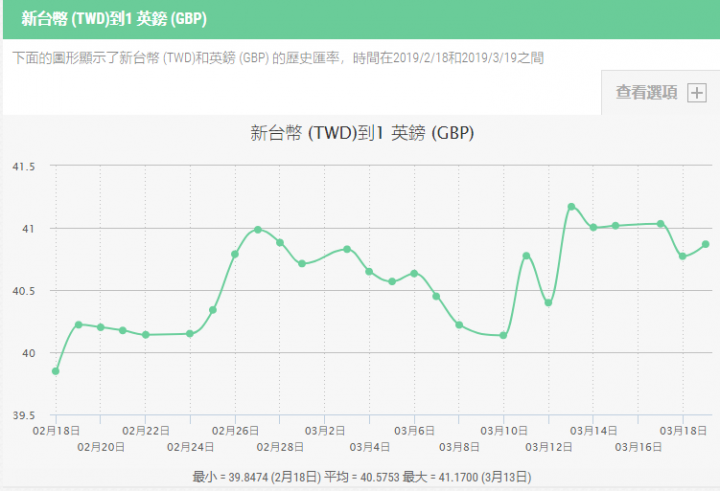Click the data point on 03月12日 dip

tap(548, 303)
